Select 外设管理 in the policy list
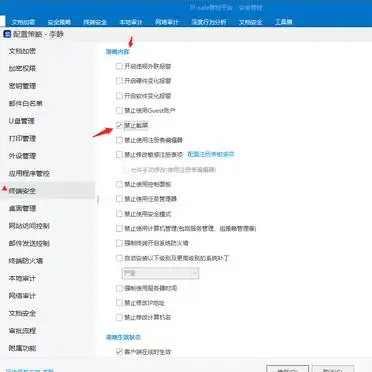This screenshot has height=372, width=372. 22,156
